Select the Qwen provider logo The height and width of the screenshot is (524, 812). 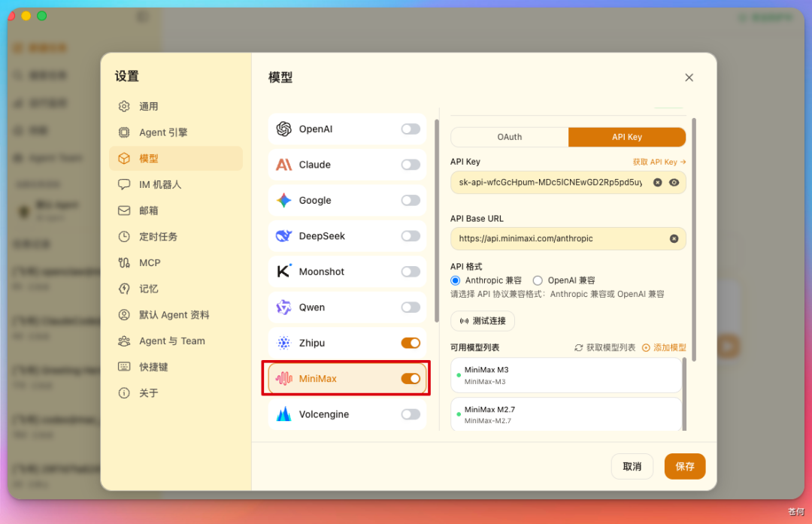[283, 307]
